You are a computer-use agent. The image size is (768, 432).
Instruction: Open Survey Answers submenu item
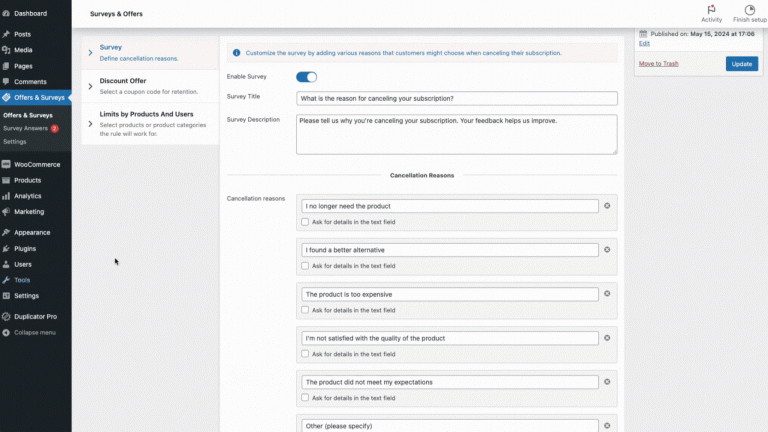(x=25, y=128)
